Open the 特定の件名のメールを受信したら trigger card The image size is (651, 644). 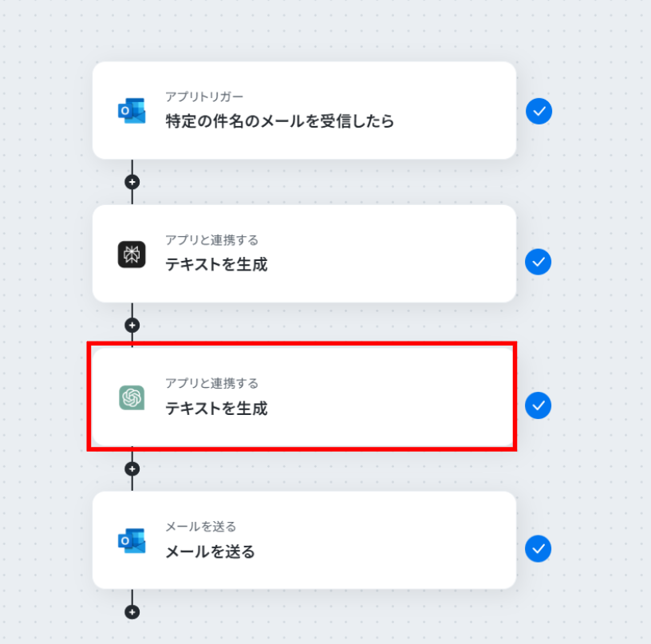click(x=304, y=110)
